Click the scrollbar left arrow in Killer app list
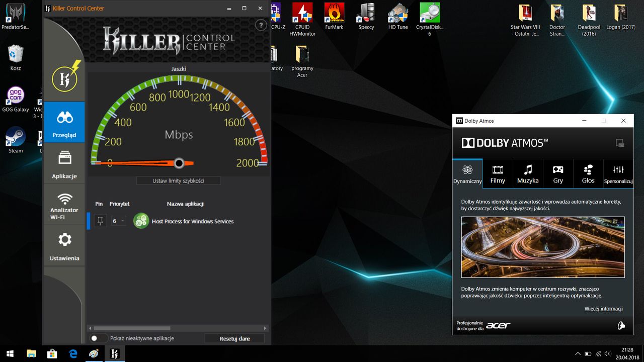The height and width of the screenshot is (362, 644). pos(91,328)
